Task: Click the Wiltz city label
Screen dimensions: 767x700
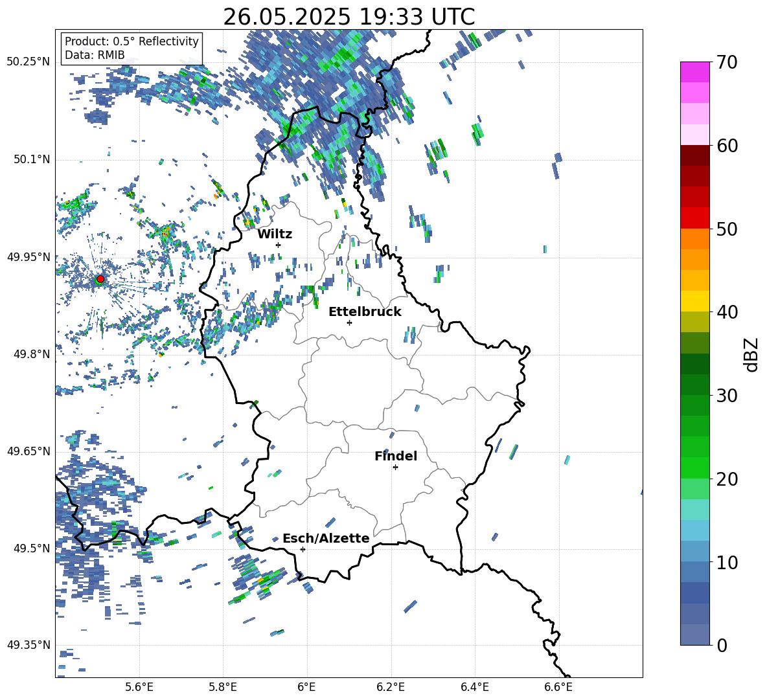Action: (x=275, y=234)
